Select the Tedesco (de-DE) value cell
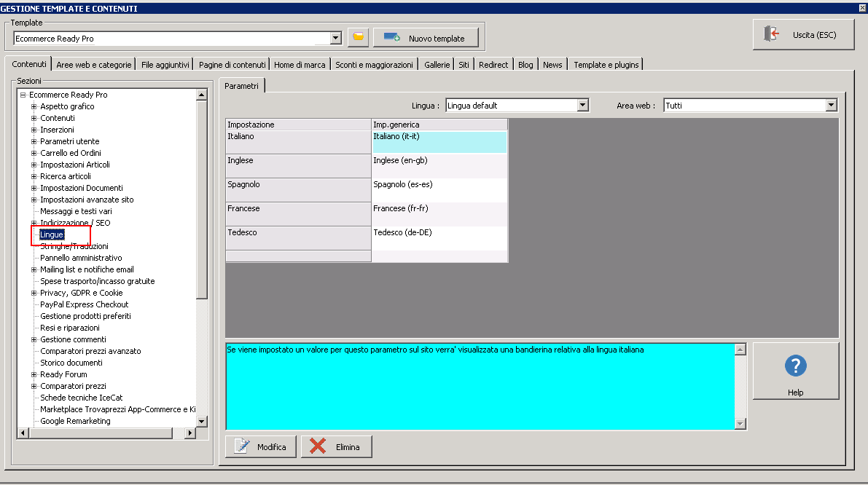Viewport: 868px width, 485px height. click(439, 238)
